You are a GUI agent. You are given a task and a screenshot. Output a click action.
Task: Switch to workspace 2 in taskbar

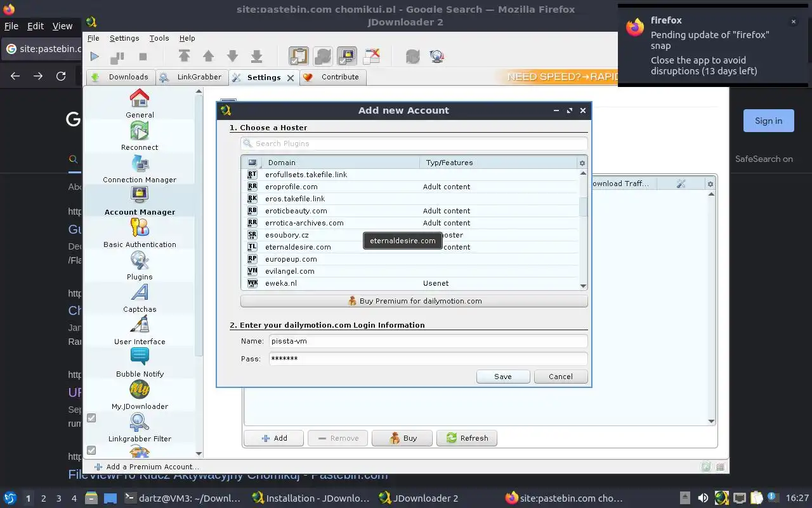click(43, 498)
